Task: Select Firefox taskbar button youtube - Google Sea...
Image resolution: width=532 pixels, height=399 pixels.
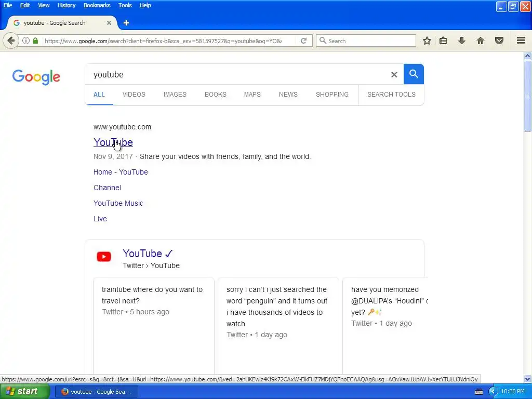Action: click(96, 392)
